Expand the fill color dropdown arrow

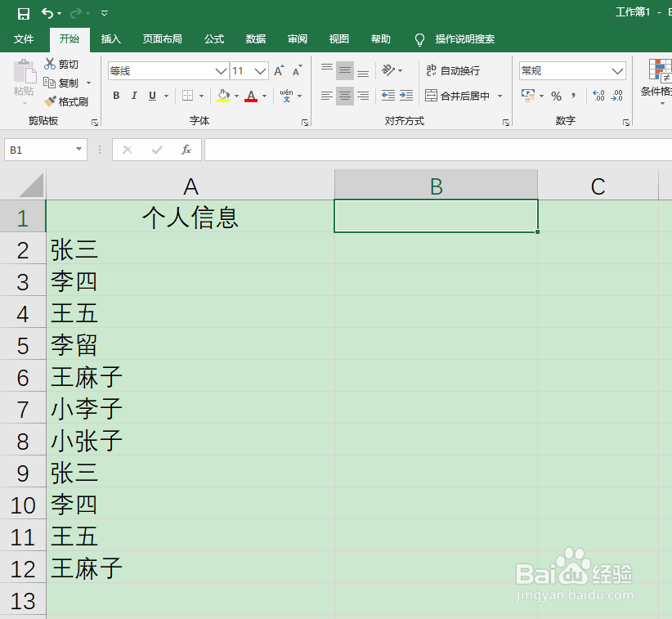pos(236,96)
